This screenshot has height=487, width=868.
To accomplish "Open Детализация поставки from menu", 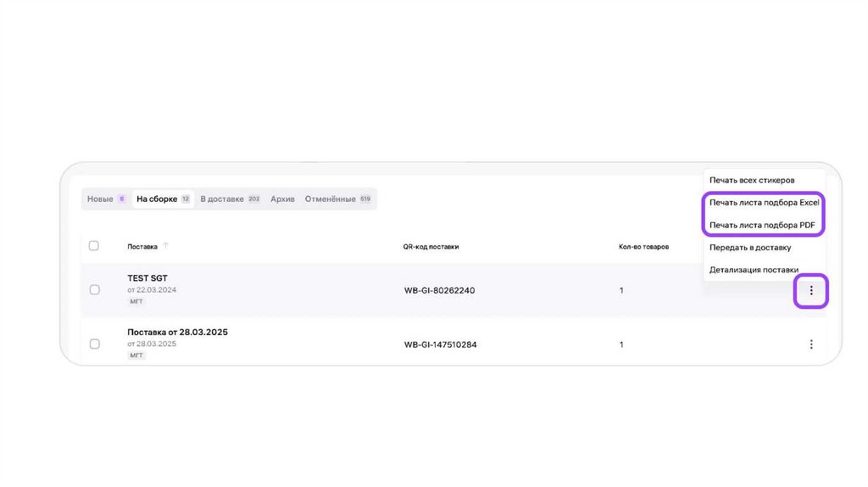I will pyautogui.click(x=754, y=270).
